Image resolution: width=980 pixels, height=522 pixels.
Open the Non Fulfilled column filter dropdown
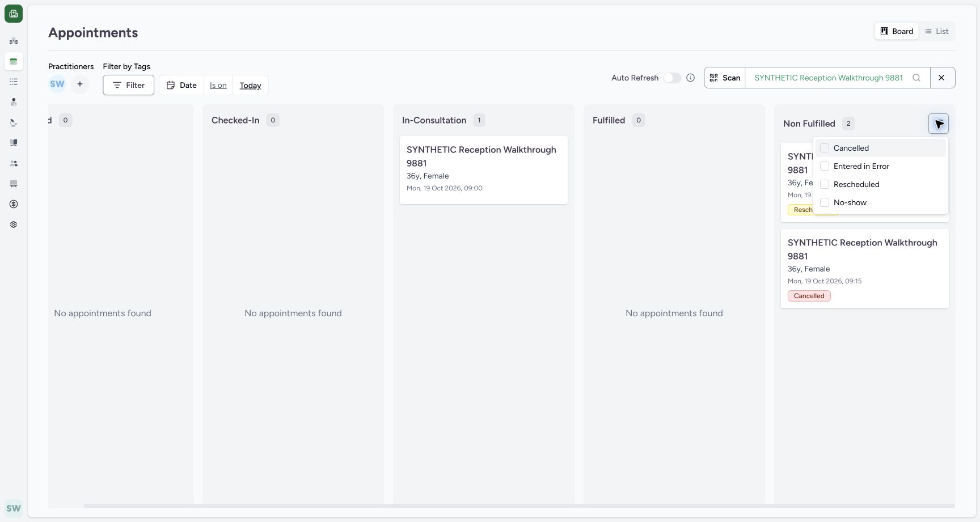click(x=939, y=124)
